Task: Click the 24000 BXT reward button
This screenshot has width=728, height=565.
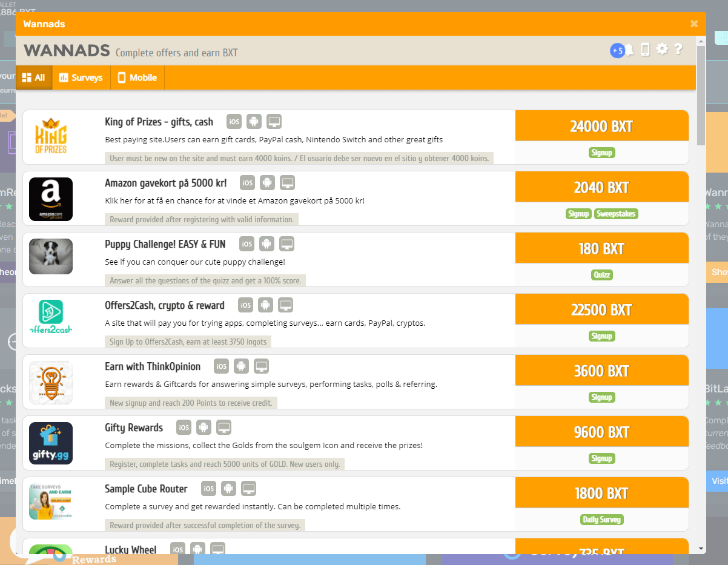Action: pyautogui.click(x=601, y=126)
